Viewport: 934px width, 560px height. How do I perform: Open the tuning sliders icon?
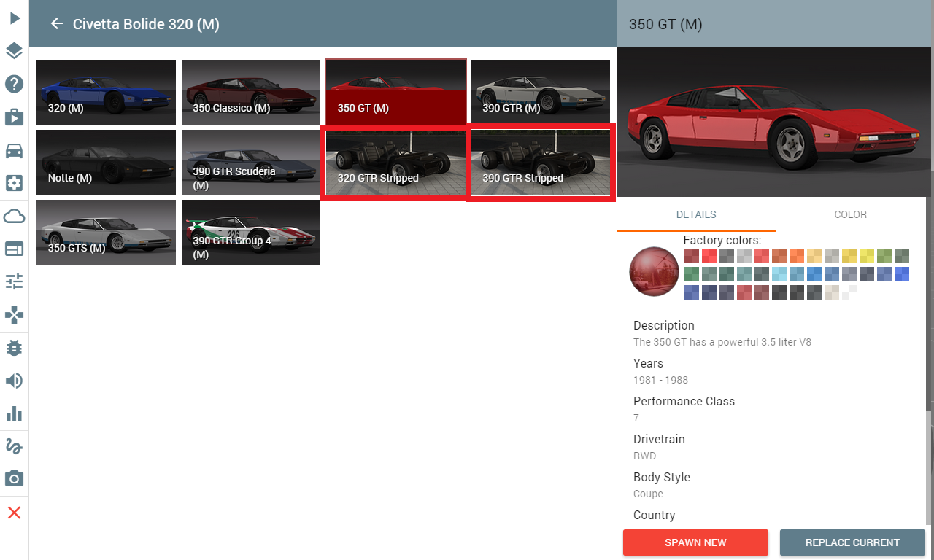point(15,281)
